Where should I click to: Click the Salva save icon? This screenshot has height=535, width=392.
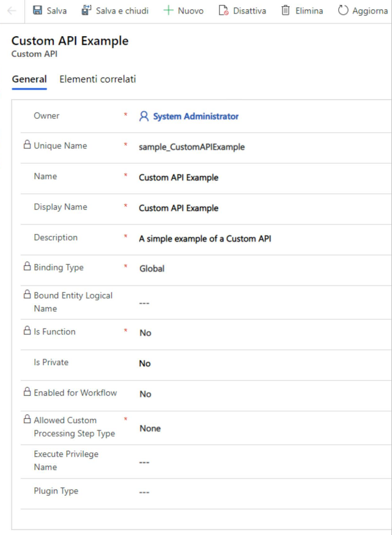click(37, 10)
